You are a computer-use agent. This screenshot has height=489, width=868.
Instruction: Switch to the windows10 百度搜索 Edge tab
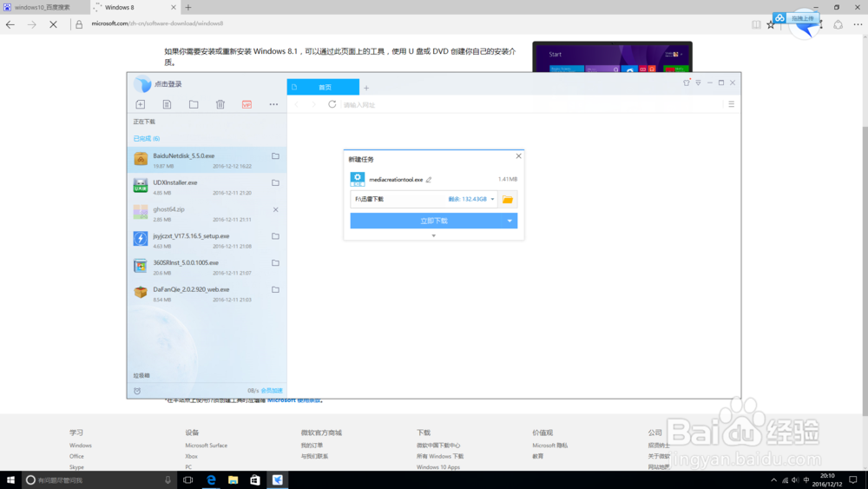tap(44, 7)
